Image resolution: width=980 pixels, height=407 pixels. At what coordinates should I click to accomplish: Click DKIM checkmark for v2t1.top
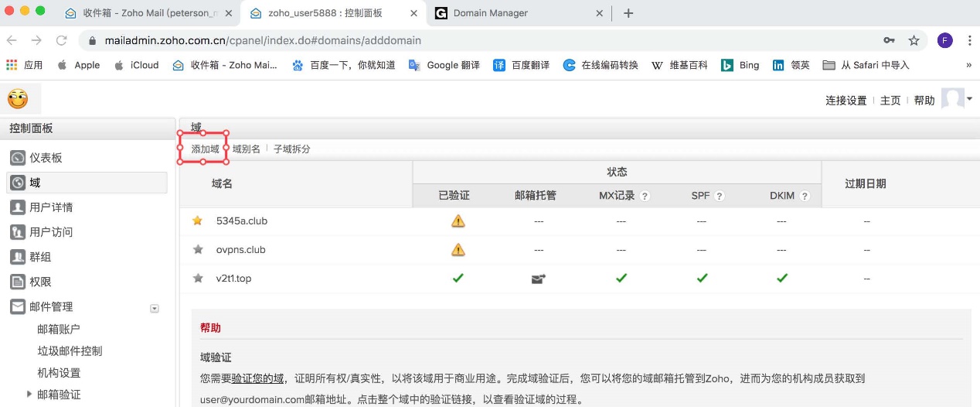click(782, 278)
